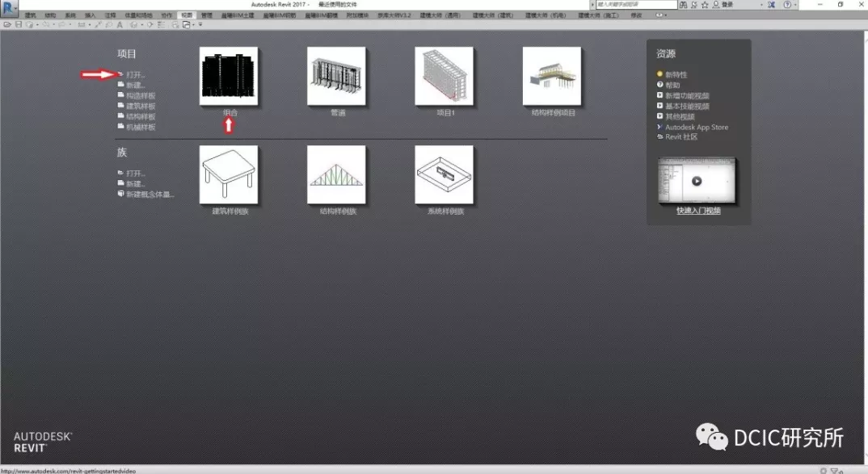
Task: Expand the Switch Windows dropdown arrow
Action: point(193,25)
